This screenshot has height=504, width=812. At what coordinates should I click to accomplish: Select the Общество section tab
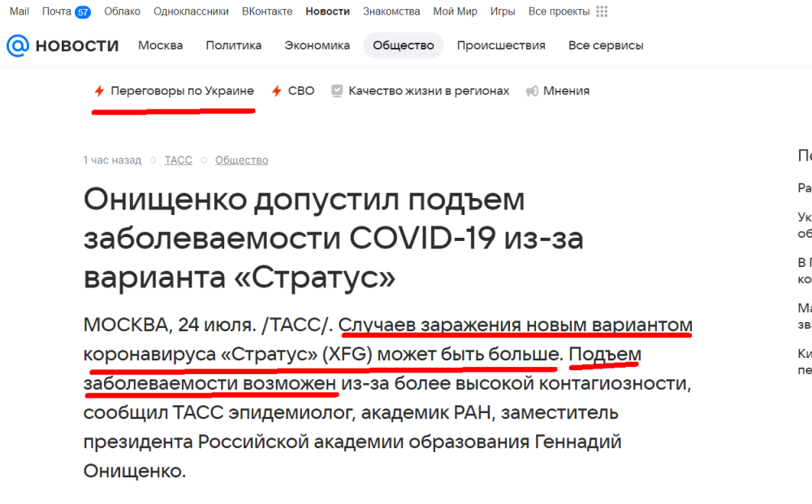(404, 45)
